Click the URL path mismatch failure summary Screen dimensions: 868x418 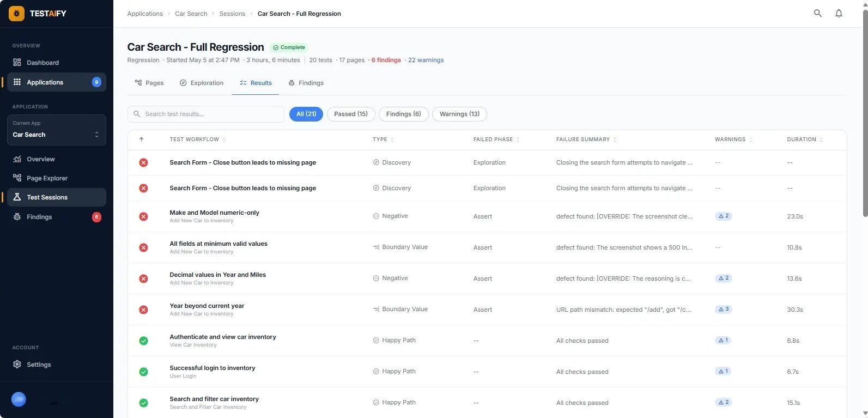click(624, 310)
